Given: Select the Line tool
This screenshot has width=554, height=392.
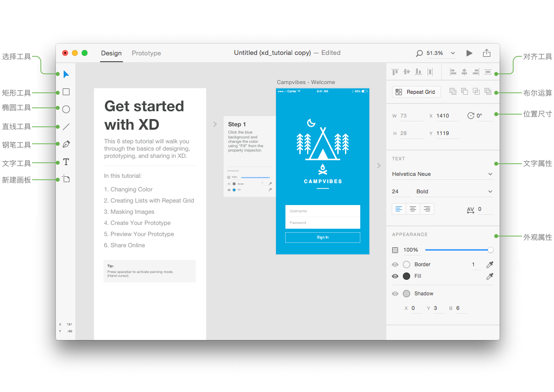Looking at the screenshot, I should coord(66,126).
